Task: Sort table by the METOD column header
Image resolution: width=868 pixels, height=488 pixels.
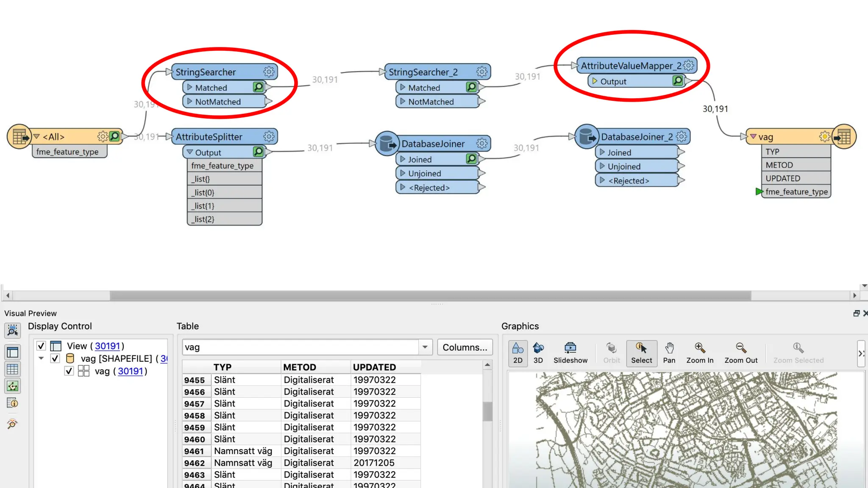Action: coord(300,367)
